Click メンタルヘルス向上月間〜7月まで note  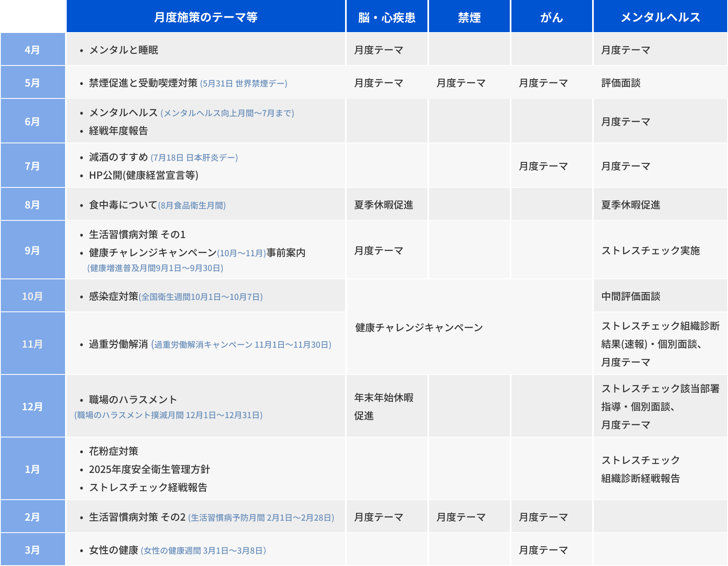point(227,113)
